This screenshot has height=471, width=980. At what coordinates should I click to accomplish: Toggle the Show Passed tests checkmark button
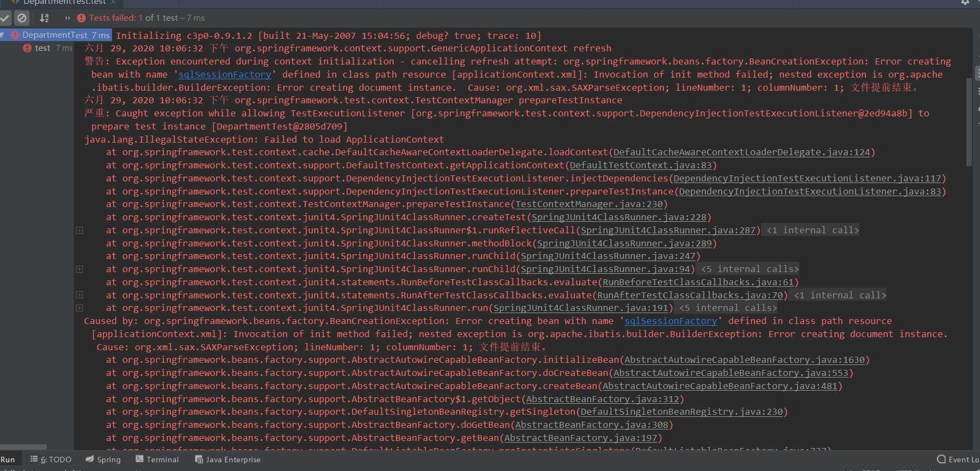tap(5, 18)
